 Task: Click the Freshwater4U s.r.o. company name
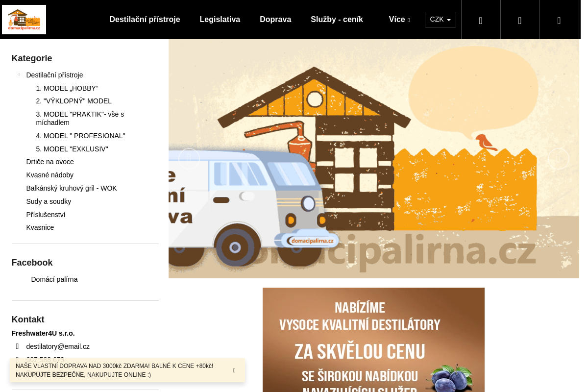[x=43, y=333]
